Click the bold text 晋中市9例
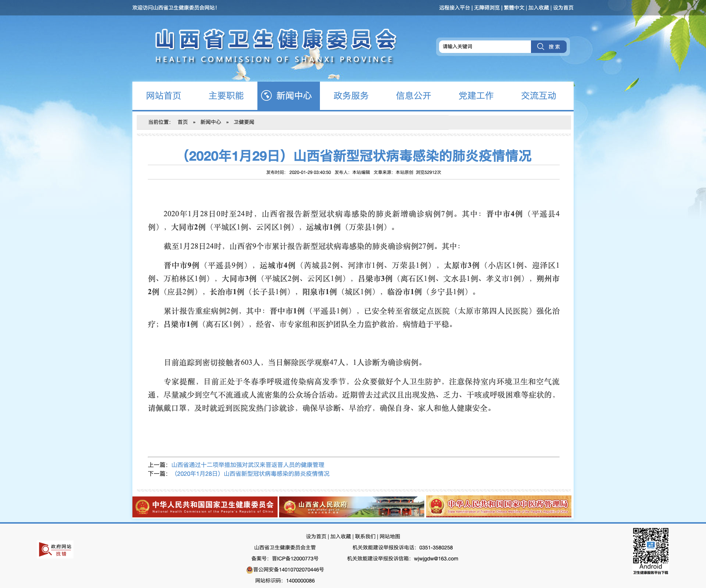 click(181, 266)
